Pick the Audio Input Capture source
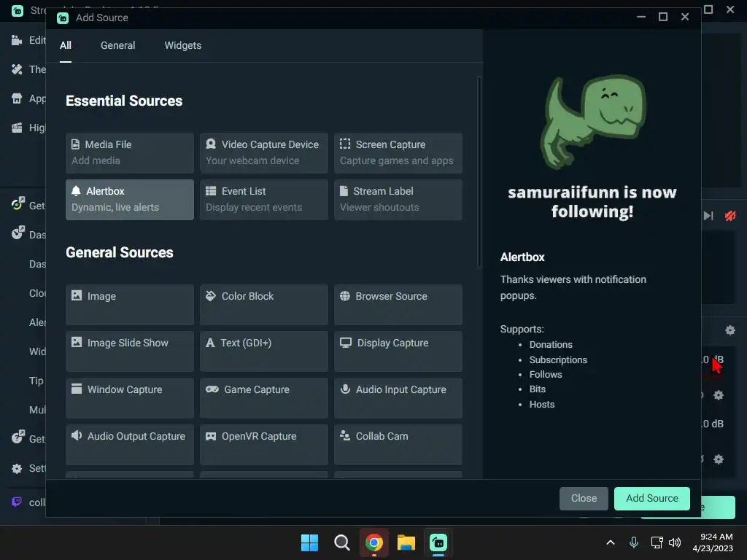The width and height of the screenshot is (747, 560). (398, 398)
